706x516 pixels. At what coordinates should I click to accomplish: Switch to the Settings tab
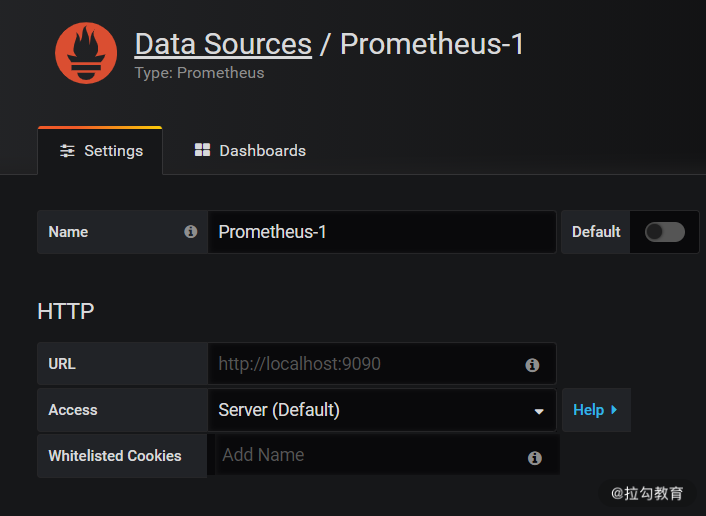click(101, 151)
